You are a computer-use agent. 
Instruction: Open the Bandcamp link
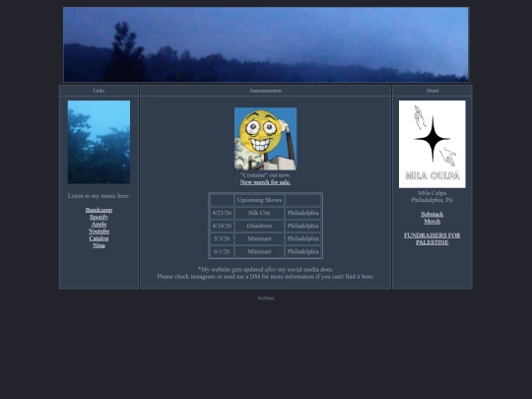click(x=99, y=210)
